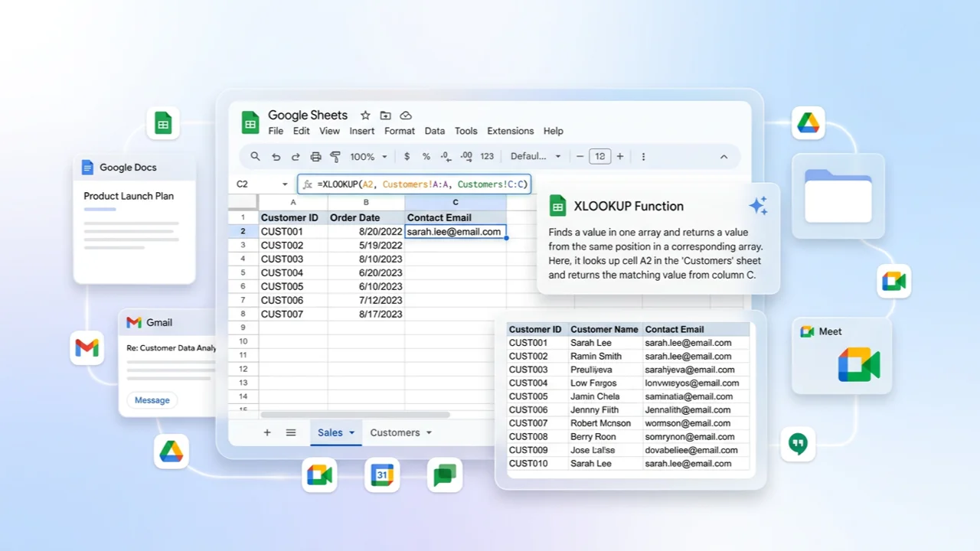Viewport: 980px width, 551px height.
Task: Click the standalone Google Sheets icon at top left
Action: tap(163, 122)
